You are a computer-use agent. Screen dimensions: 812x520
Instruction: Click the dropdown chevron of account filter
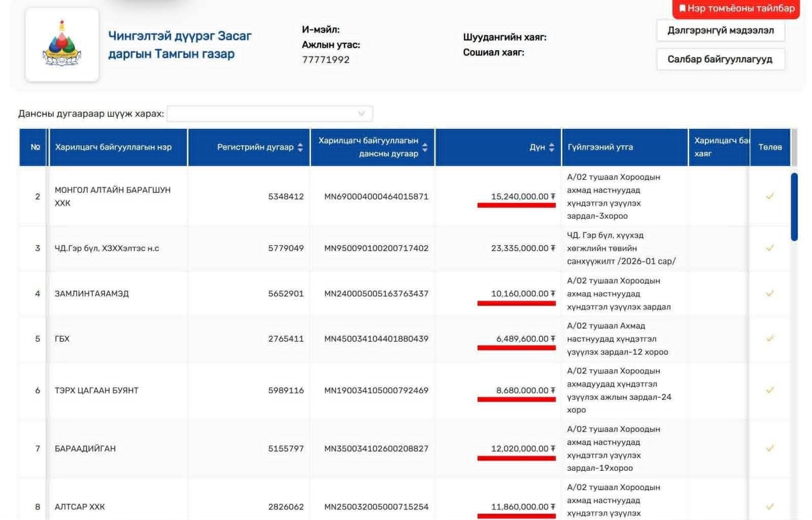(x=361, y=114)
